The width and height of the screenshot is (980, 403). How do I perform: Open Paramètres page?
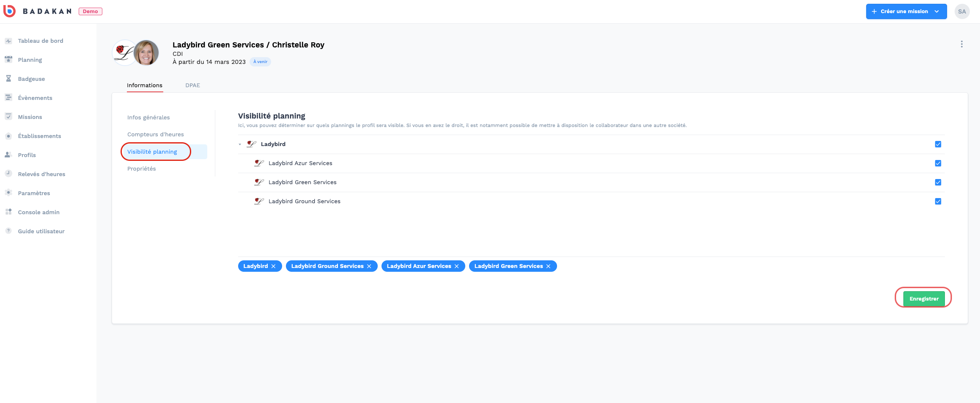click(x=34, y=193)
